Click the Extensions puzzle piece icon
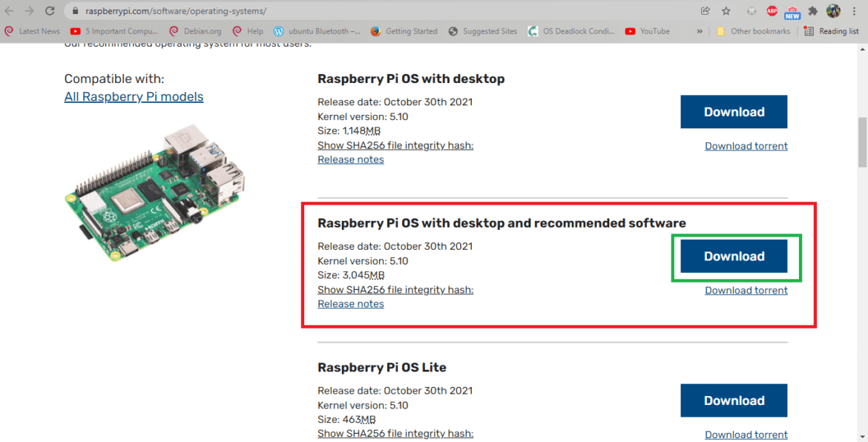Viewport: 868px width, 442px height. click(x=813, y=10)
